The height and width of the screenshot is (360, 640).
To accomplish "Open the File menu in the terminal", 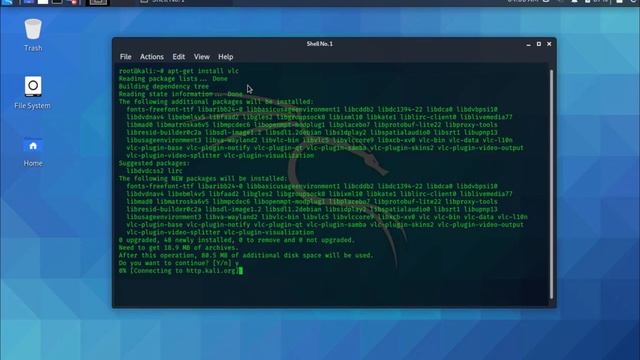I will tap(125, 57).
